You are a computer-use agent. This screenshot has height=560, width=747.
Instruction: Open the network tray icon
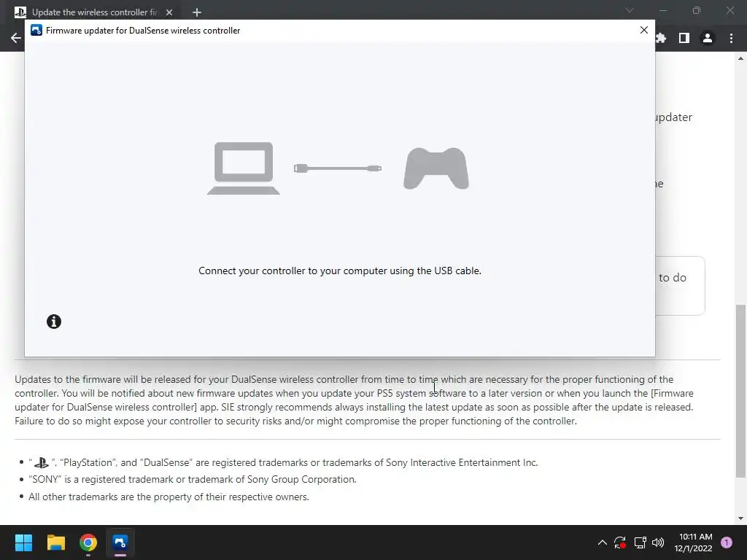click(x=640, y=542)
